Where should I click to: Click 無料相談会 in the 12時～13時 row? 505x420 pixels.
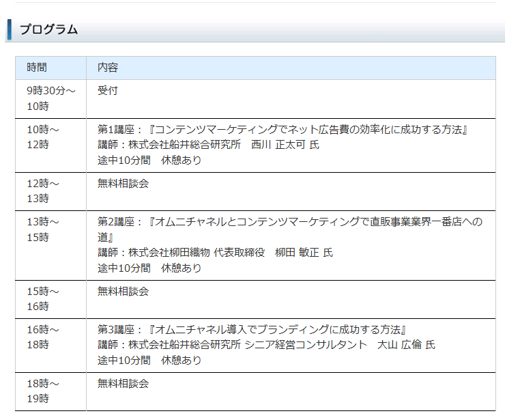point(123,183)
